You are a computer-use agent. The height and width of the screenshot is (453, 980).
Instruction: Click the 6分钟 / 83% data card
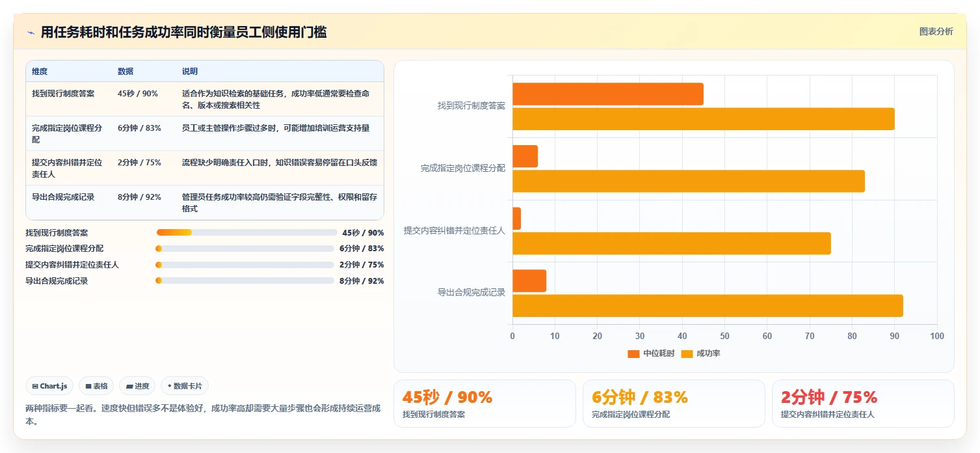tap(674, 404)
